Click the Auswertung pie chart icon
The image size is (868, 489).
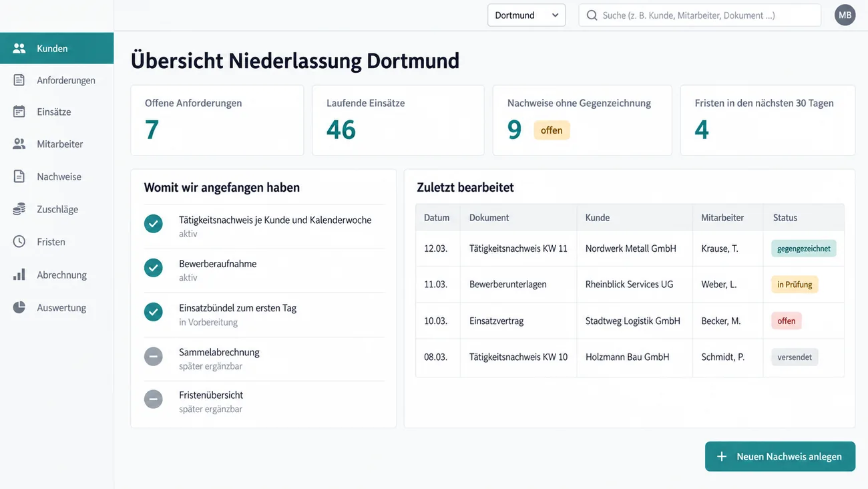tap(19, 307)
